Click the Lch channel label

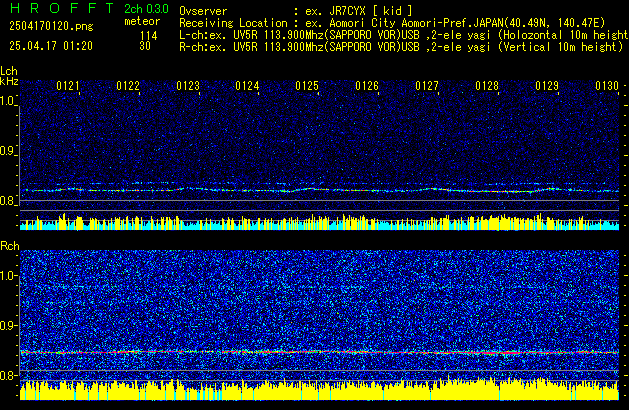coord(9,71)
